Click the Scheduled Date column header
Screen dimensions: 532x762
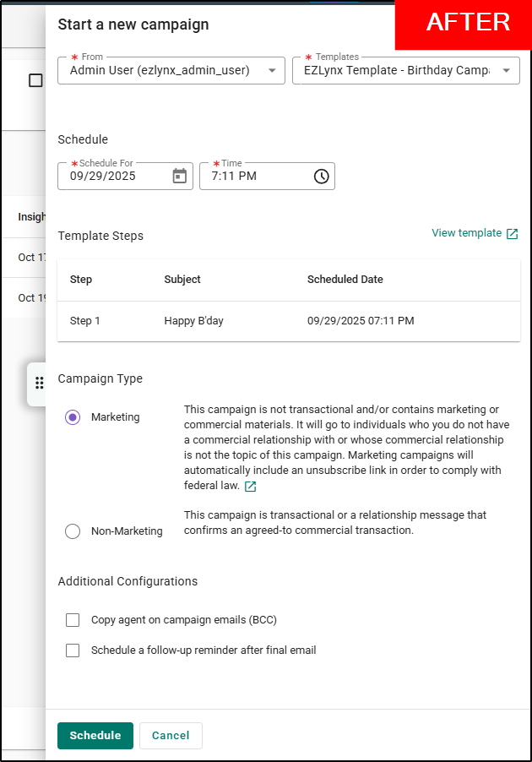tap(345, 280)
